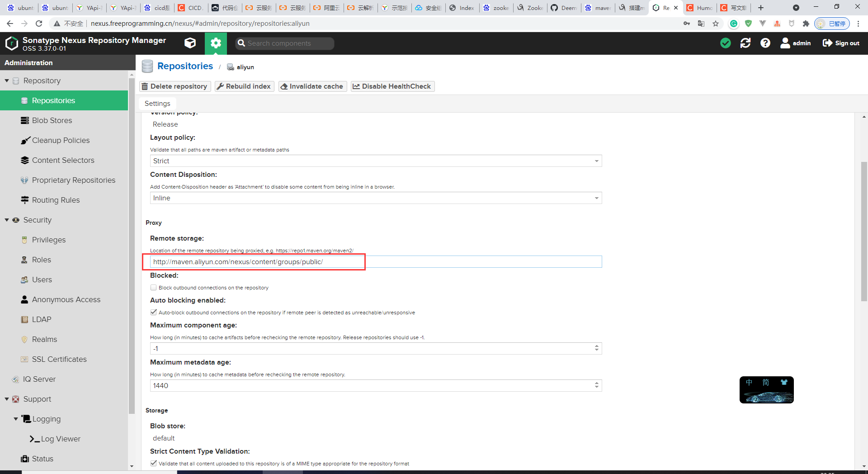The image size is (868, 474).
Task: Open a new browser tab
Action: tap(761, 8)
